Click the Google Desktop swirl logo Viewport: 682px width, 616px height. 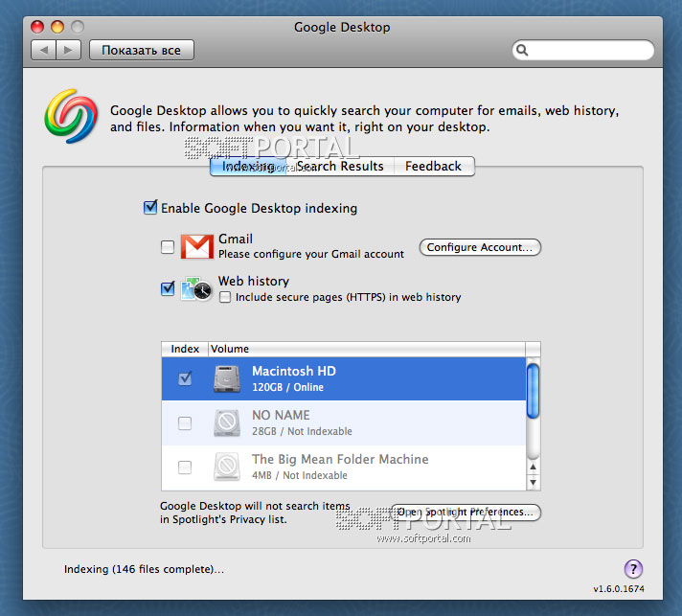(x=71, y=116)
